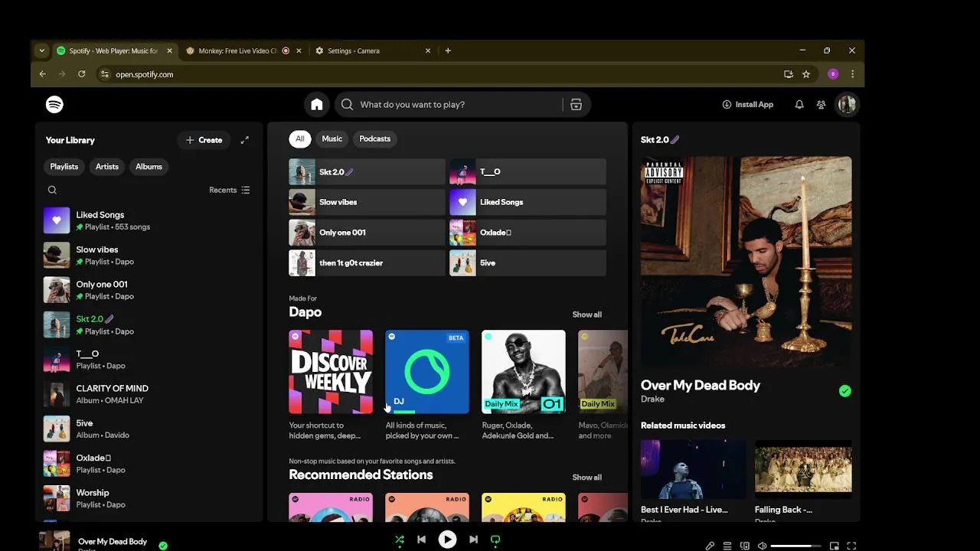The image size is (980, 551).
Task: Click the Spotify logo
Action: click(54, 105)
